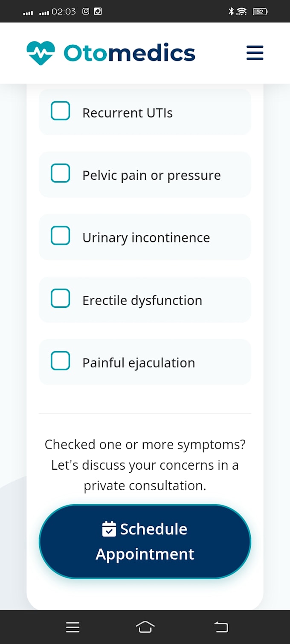Viewport: 290px width, 644px height.
Task: Tap the calendar check icon on the Schedule button
Action: (x=109, y=529)
